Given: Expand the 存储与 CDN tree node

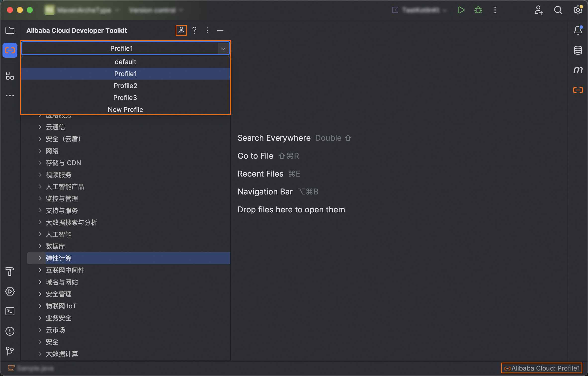Looking at the screenshot, I should pos(40,163).
